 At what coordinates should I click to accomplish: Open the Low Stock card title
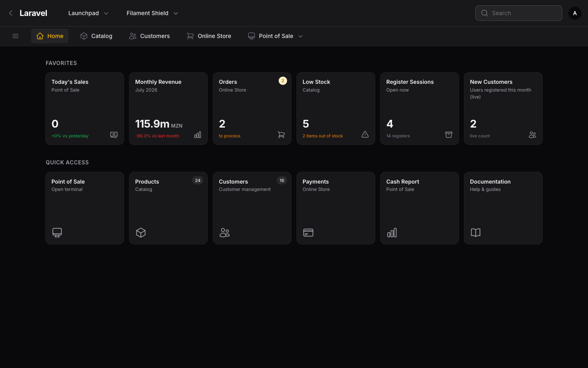(316, 82)
